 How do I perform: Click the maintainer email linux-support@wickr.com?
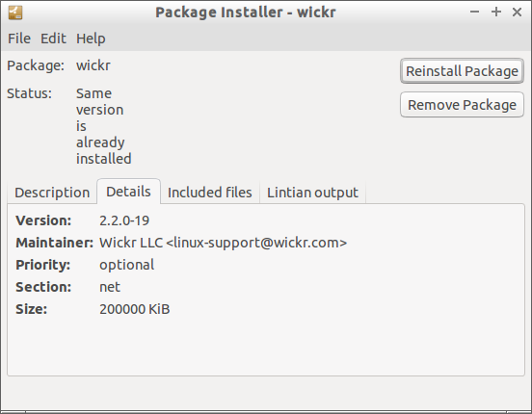[x=256, y=243]
